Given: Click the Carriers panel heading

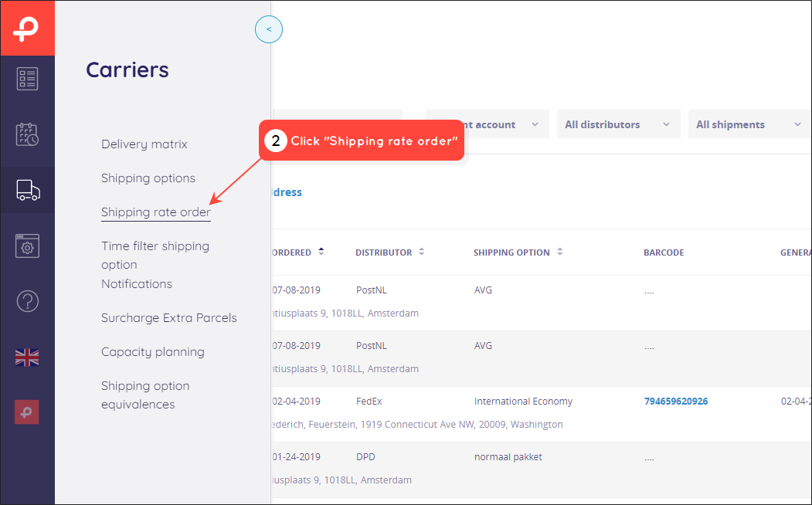Looking at the screenshot, I should pyautogui.click(x=127, y=69).
